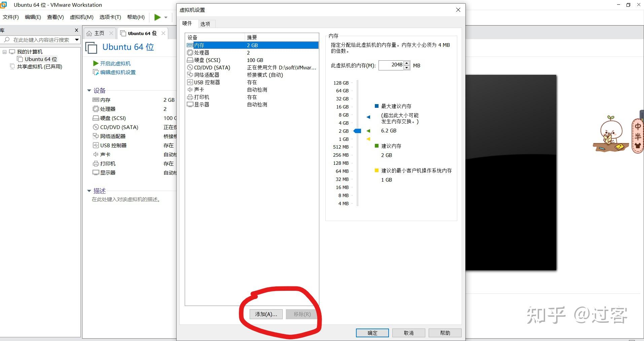Select the printer icon in hardware list
This screenshot has height=341, width=644.
(x=190, y=97)
